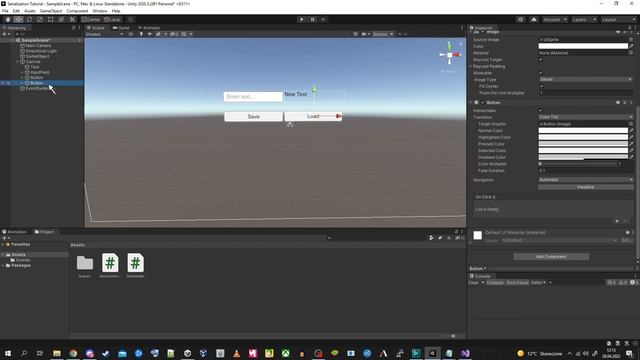Viewport: 640px width, 360px height.
Task: Open the Console tab
Action: click(x=480, y=276)
